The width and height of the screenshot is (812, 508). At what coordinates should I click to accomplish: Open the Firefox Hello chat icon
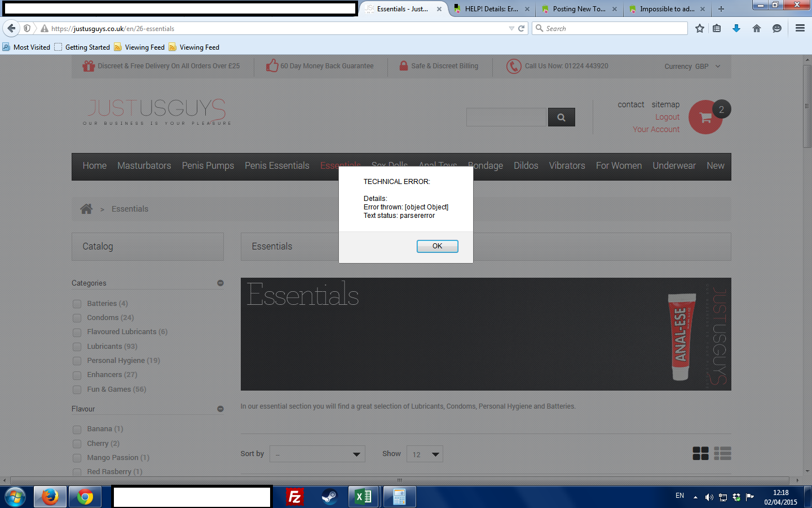[777, 28]
